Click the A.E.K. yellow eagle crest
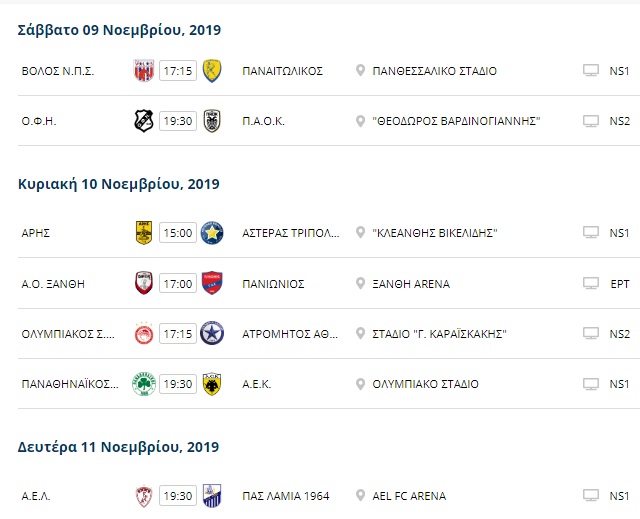Image resolution: width=640 pixels, height=519 pixels. click(212, 384)
